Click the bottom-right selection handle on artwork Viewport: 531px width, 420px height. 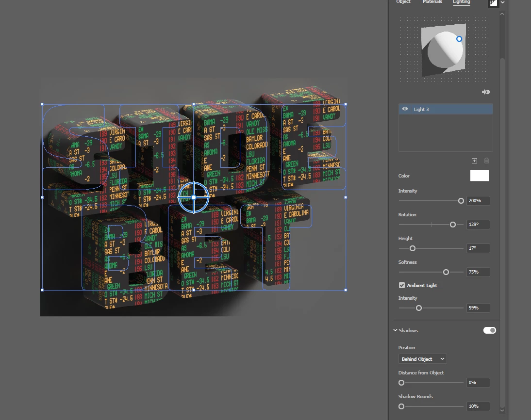pyautogui.click(x=346, y=290)
